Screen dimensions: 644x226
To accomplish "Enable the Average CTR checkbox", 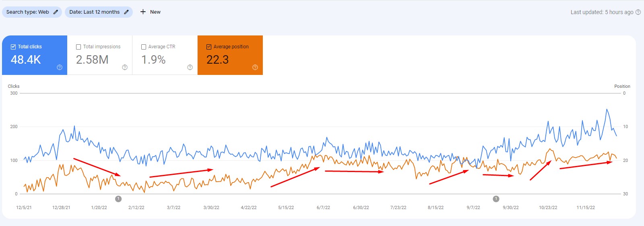I will [x=144, y=47].
